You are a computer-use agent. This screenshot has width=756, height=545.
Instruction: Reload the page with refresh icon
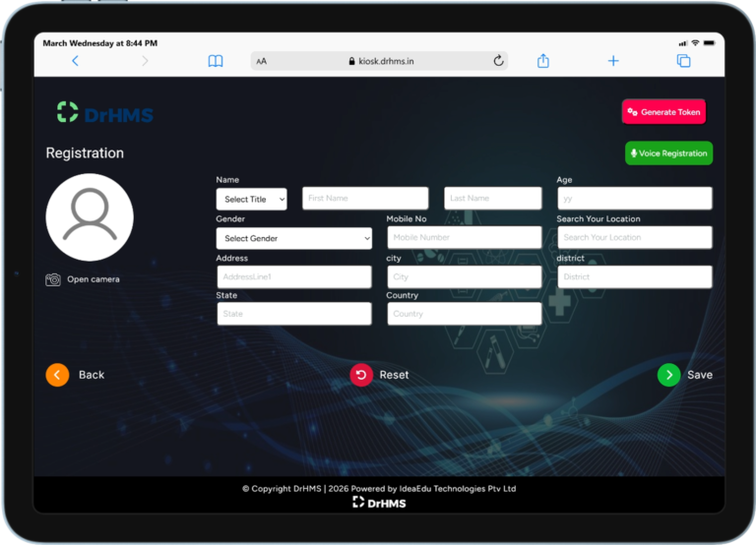pos(498,61)
